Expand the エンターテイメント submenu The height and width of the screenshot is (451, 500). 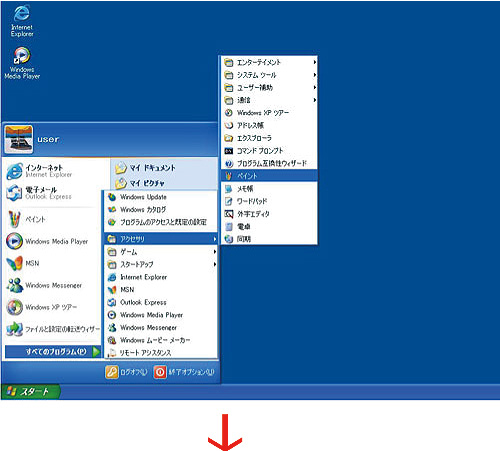[x=269, y=62]
